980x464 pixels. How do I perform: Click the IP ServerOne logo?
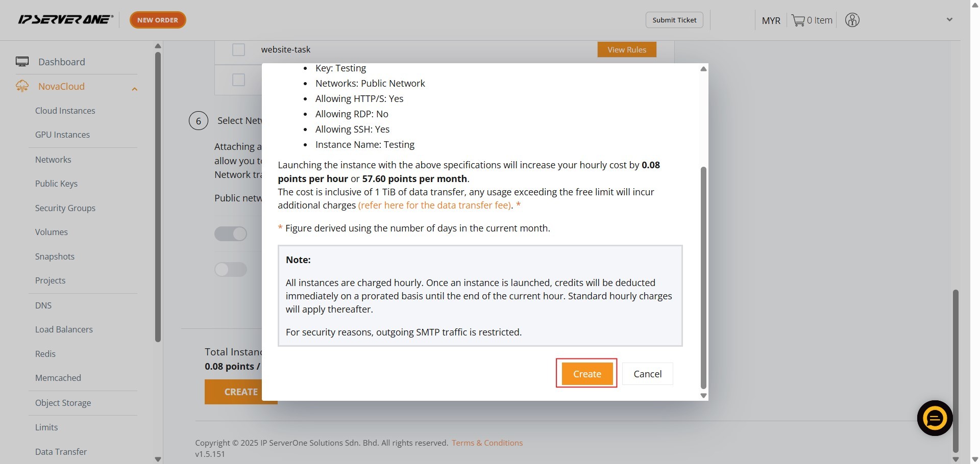pyautogui.click(x=65, y=20)
